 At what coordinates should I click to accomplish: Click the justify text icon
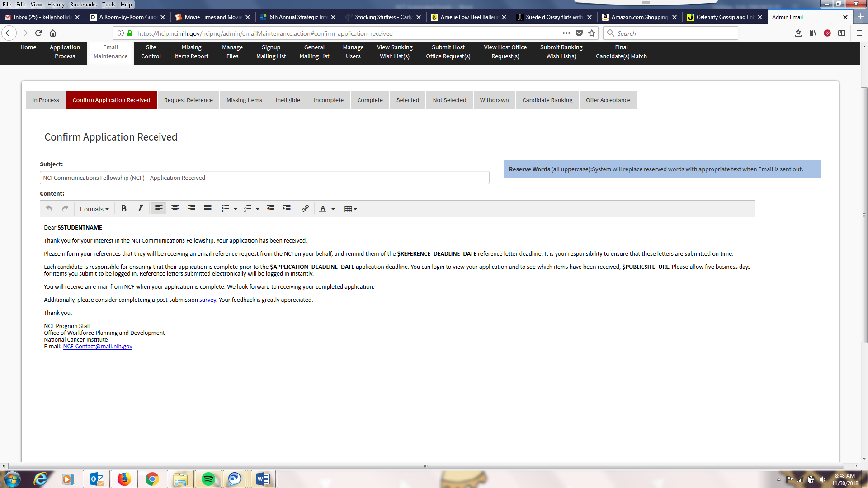(208, 209)
